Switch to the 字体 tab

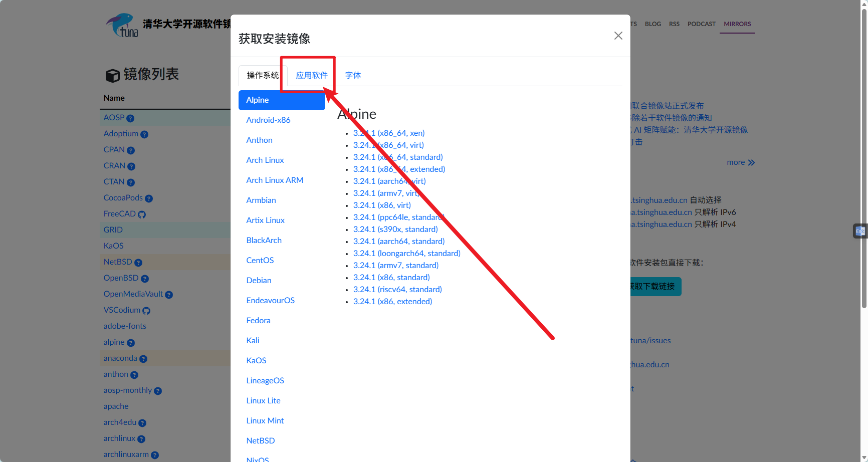353,75
